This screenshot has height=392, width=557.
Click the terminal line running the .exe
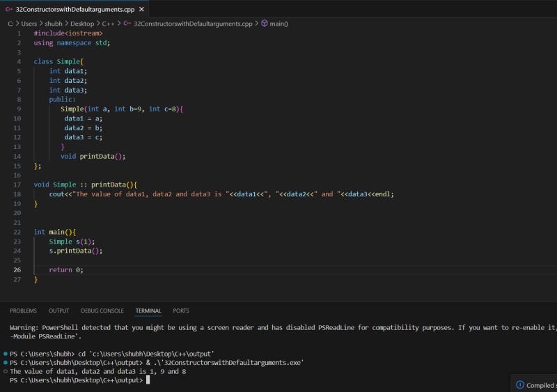coord(157,363)
